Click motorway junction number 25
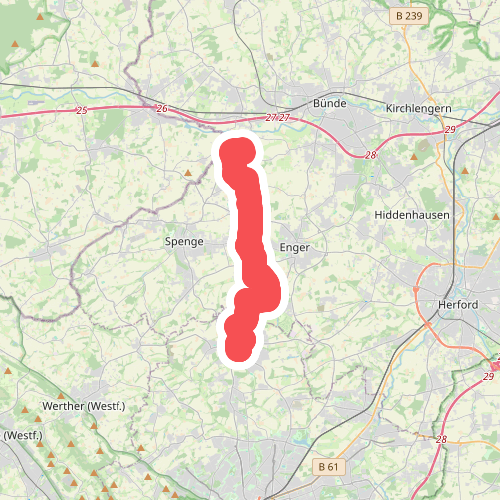Viewport: 500px width, 500px height. 82,110
